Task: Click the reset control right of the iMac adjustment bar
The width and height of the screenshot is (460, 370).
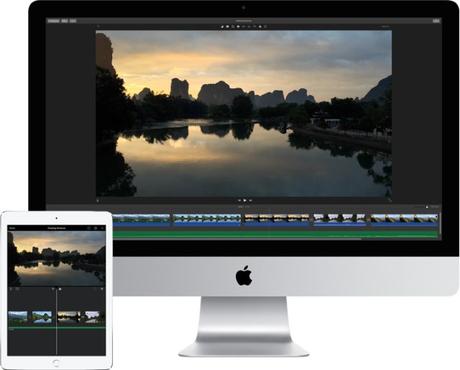Action: coord(385,26)
